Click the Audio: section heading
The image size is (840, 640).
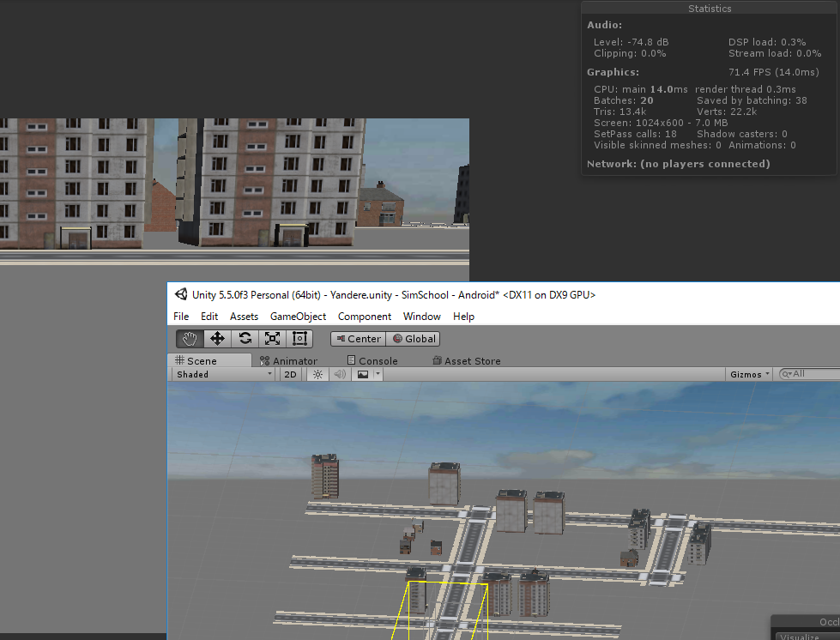(604, 25)
